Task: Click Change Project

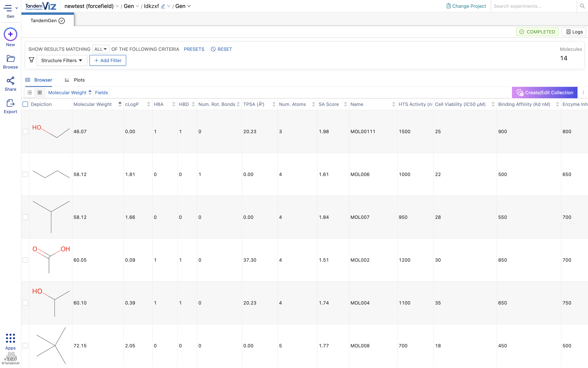Action: [x=466, y=6]
